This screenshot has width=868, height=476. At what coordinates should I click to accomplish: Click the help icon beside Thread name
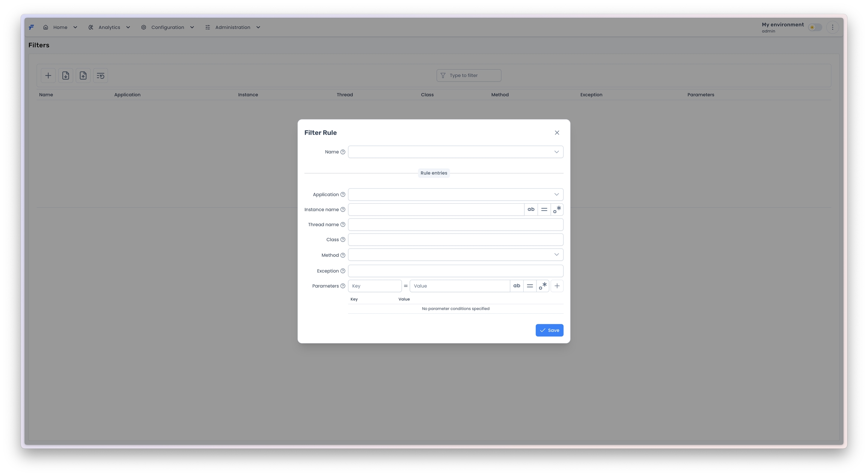(342, 225)
